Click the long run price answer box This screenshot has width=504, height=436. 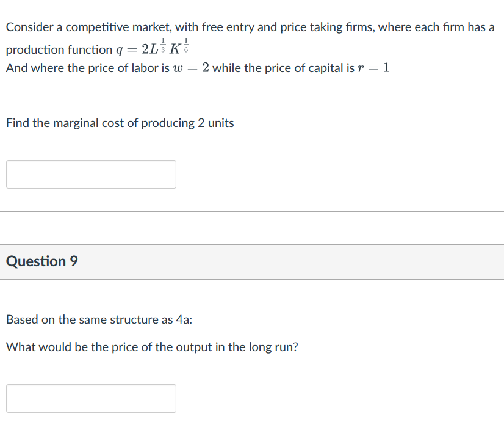(x=91, y=398)
